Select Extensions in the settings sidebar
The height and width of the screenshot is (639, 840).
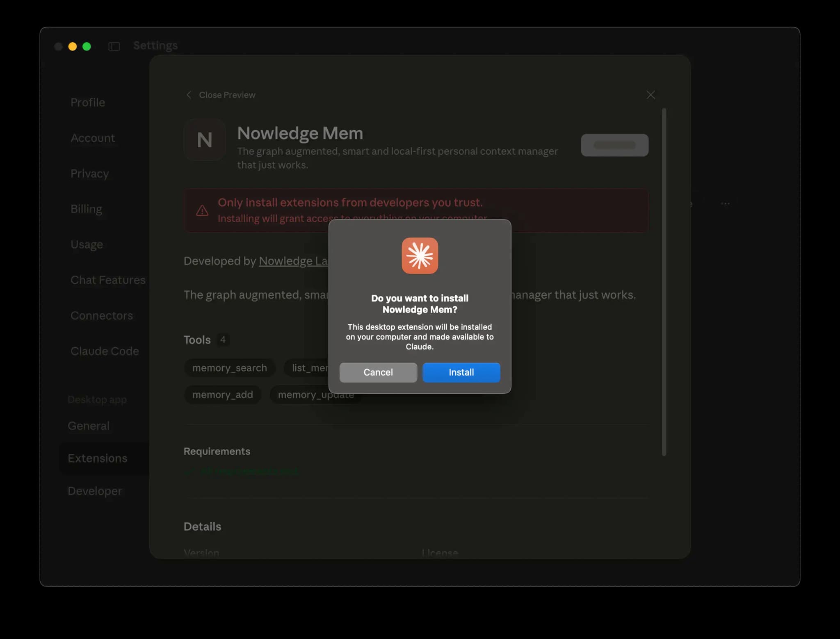click(97, 458)
